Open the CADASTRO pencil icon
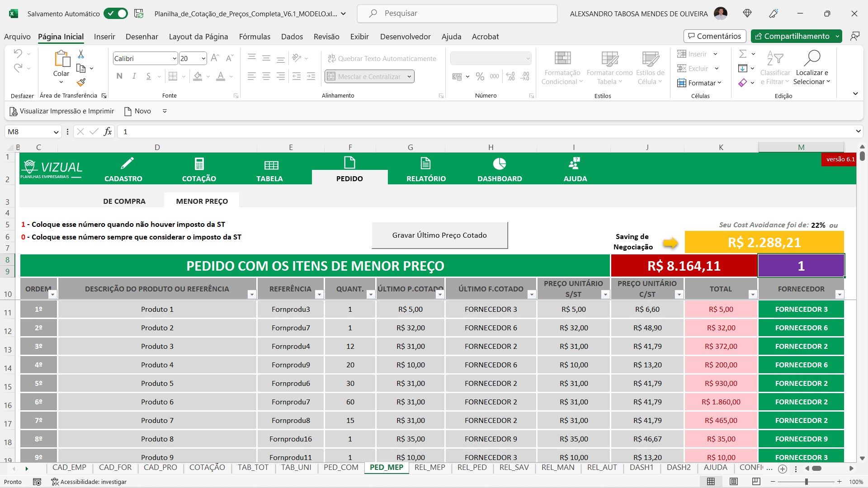The height and width of the screenshot is (488, 868). pos(127,163)
